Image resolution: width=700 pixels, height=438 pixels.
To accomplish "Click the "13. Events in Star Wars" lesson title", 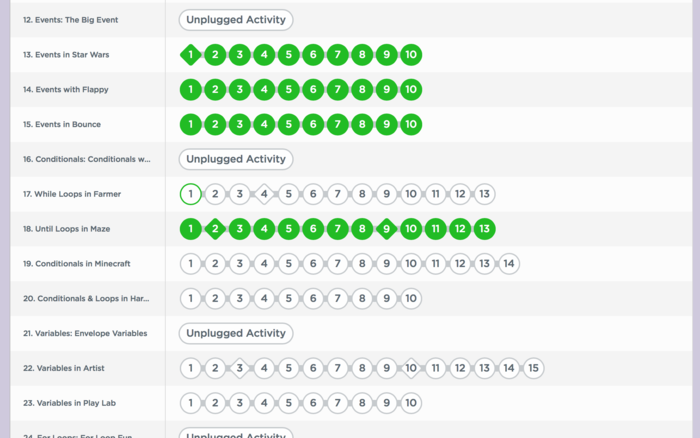I will point(68,55).
